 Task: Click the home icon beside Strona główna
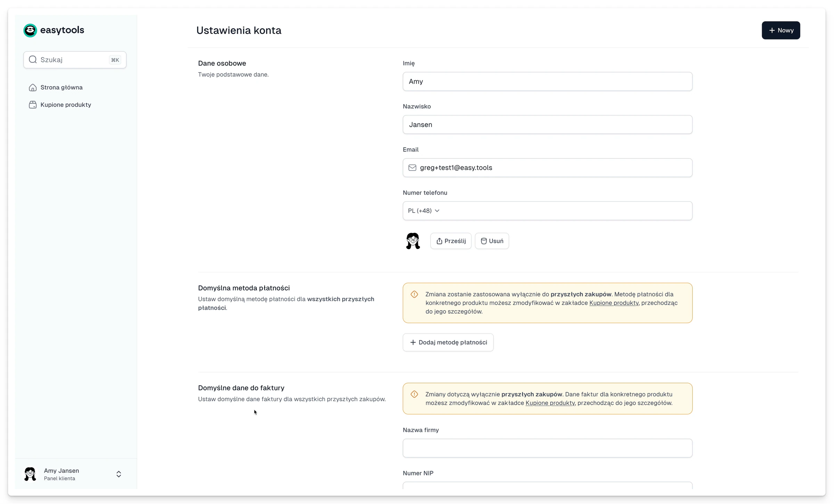point(33,88)
